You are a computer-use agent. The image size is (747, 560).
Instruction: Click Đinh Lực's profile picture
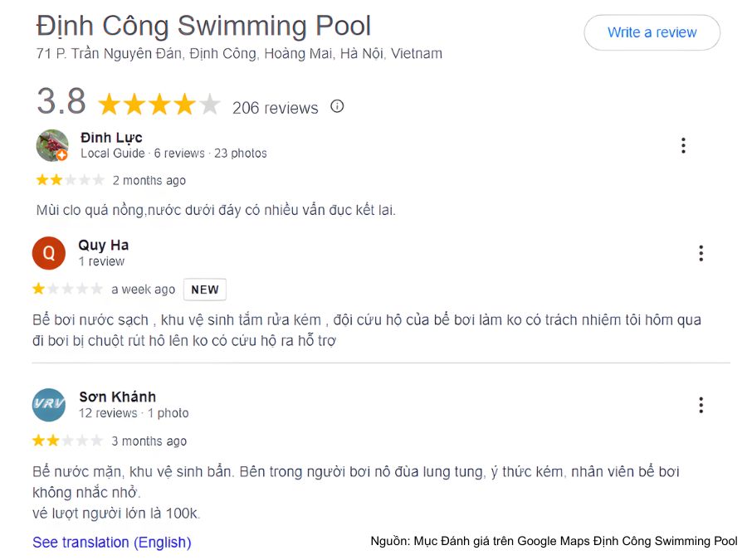[x=52, y=145]
